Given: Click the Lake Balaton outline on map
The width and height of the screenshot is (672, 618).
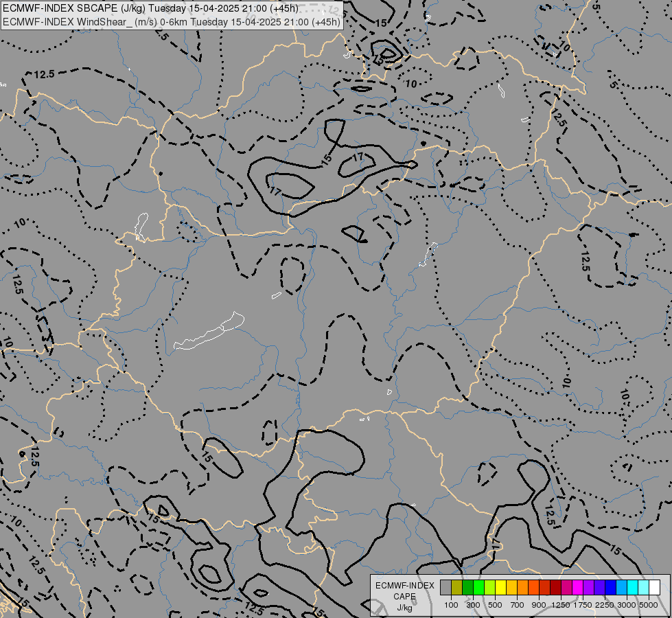Looking at the screenshot, I should (x=209, y=331).
